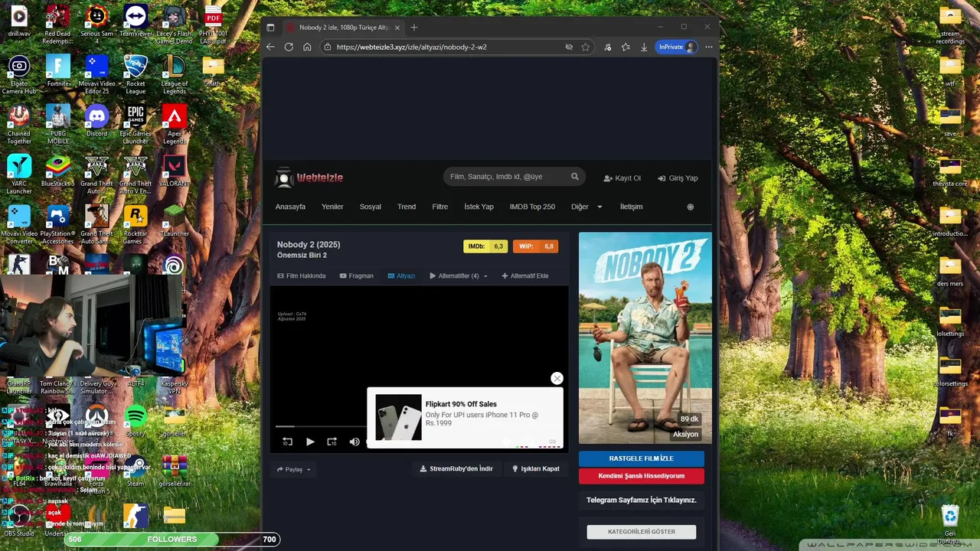The image size is (980, 551).
Task: Close the Flipkart ad popup
Action: pyautogui.click(x=557, y=378)
